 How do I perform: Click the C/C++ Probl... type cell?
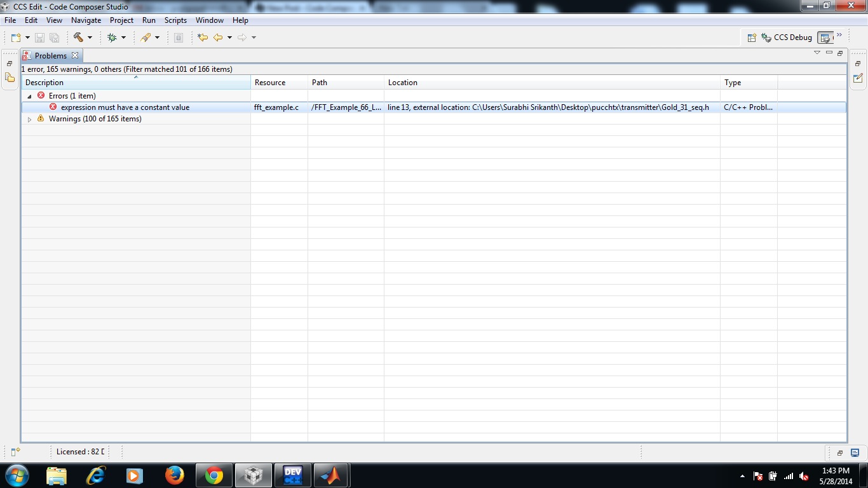click(x=748, y=107)
